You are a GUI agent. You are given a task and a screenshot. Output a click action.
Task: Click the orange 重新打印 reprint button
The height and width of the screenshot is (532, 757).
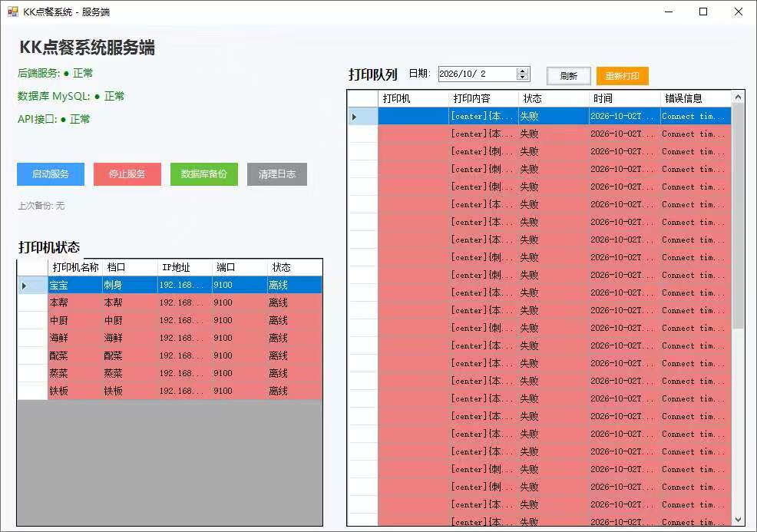click(623, 76)
